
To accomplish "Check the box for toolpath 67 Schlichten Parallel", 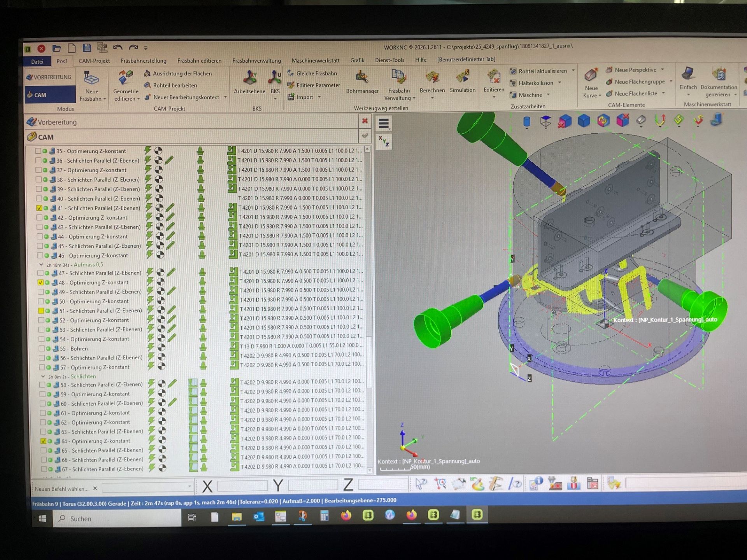I will coord(44,469).
